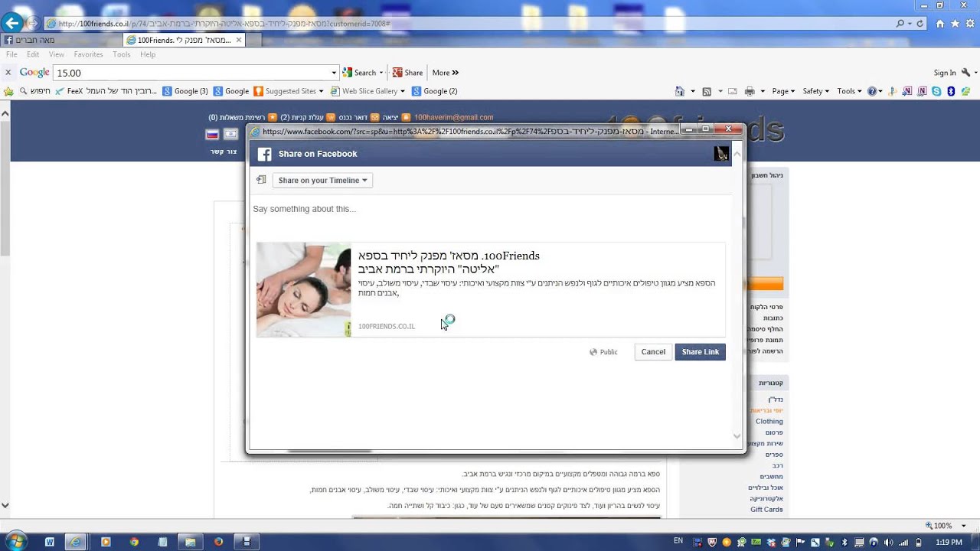Click the Gift Cards category link

point(766,510)
